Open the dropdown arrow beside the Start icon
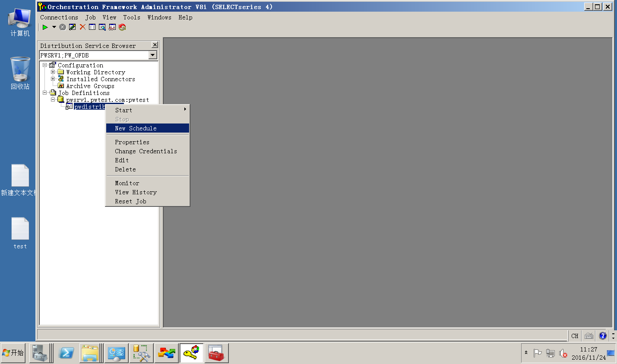The image size is (617, 364). click(54, 27)
